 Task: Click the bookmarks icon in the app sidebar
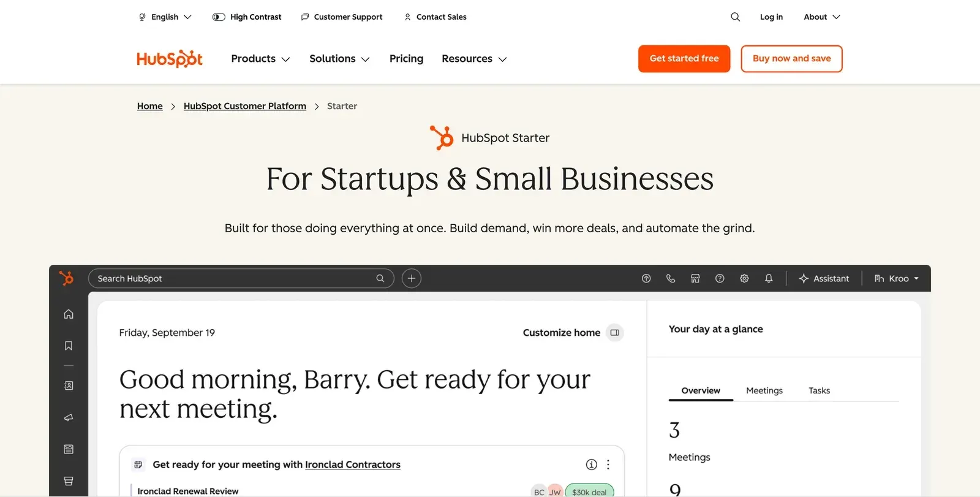69,346
